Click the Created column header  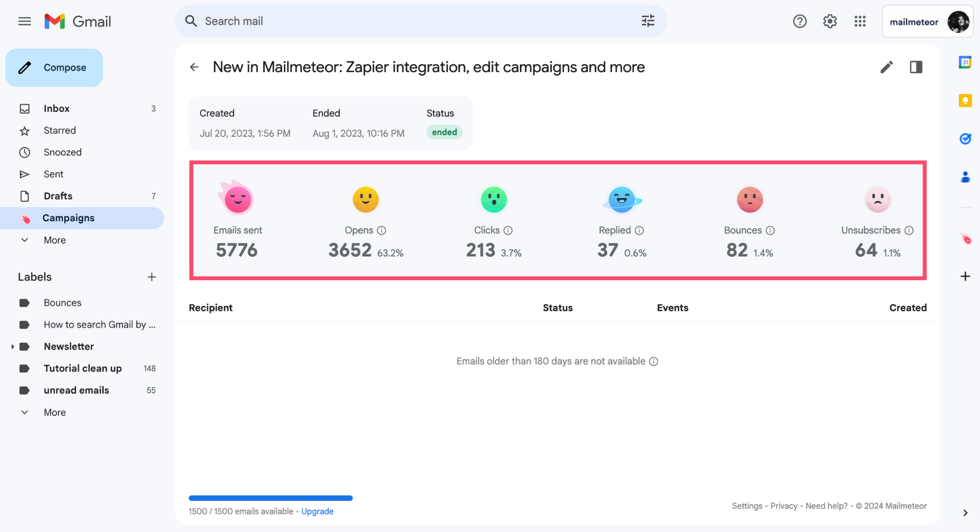click(x=908, y=308)
